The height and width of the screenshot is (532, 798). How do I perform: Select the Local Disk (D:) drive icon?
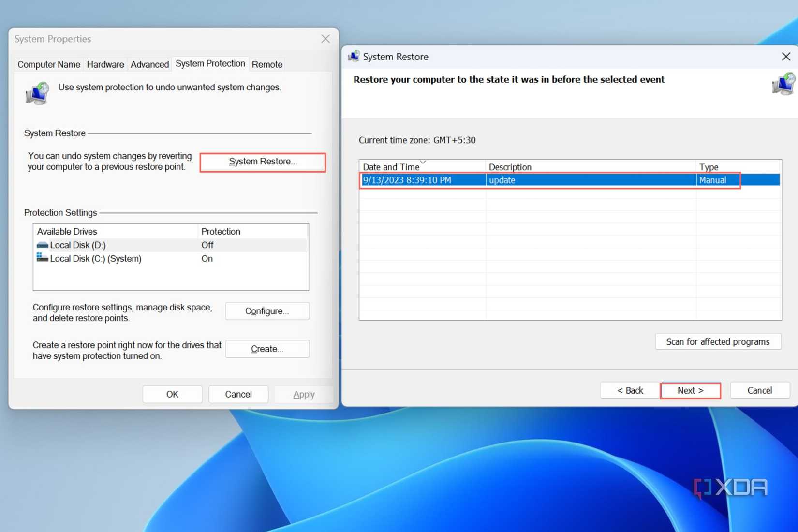click(43, 245)
